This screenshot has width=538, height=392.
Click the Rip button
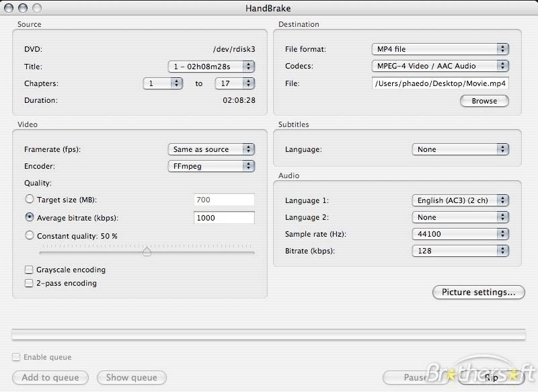click(x=491, y=378)
